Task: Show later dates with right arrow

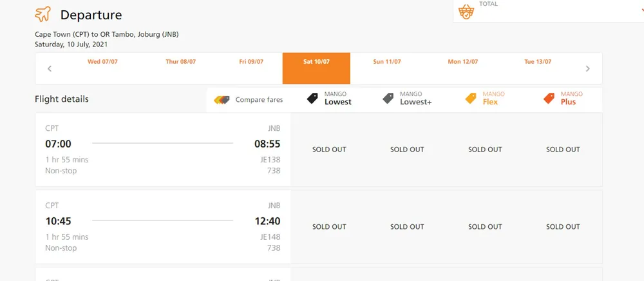Action: [588, 68]
